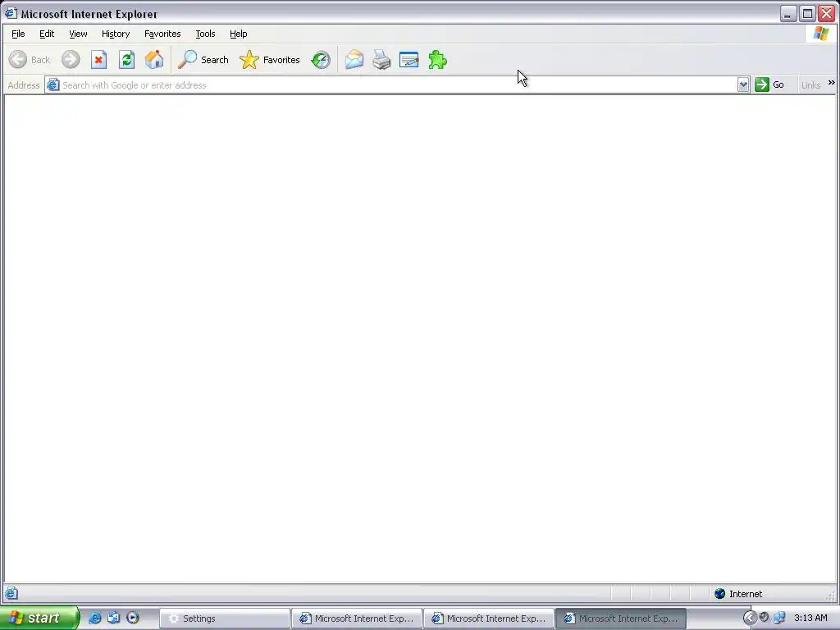
Task: Go to the Home page icon
Action: [154, 59]
